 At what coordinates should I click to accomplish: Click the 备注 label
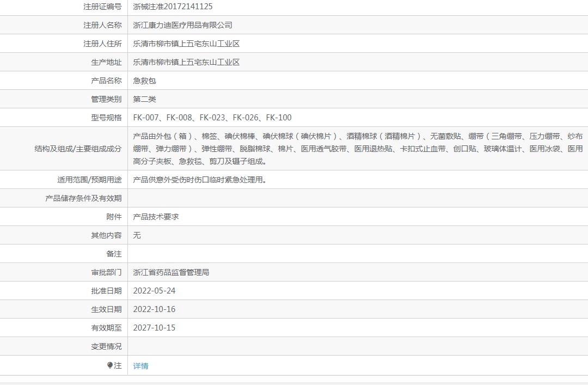tap(114, 254)
